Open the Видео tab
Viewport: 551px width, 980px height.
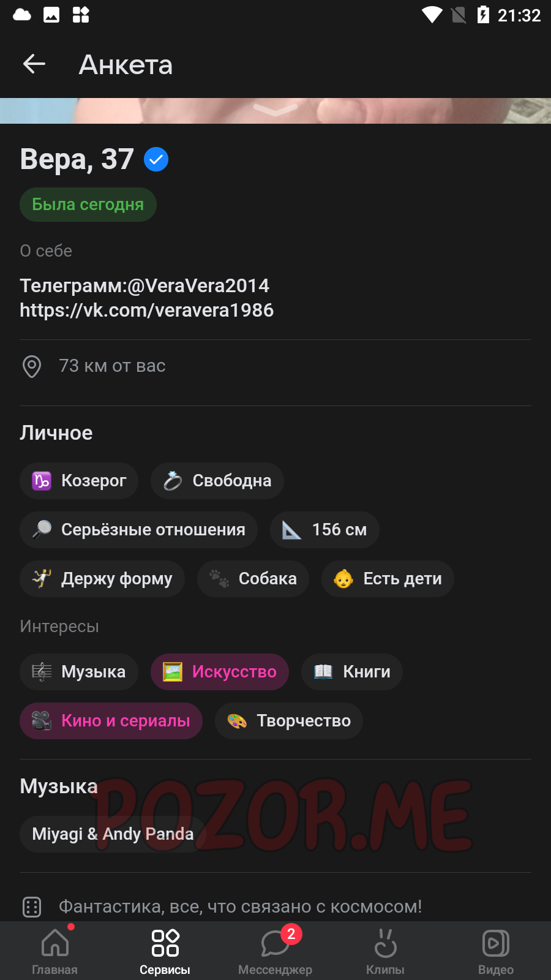point(496,950)
